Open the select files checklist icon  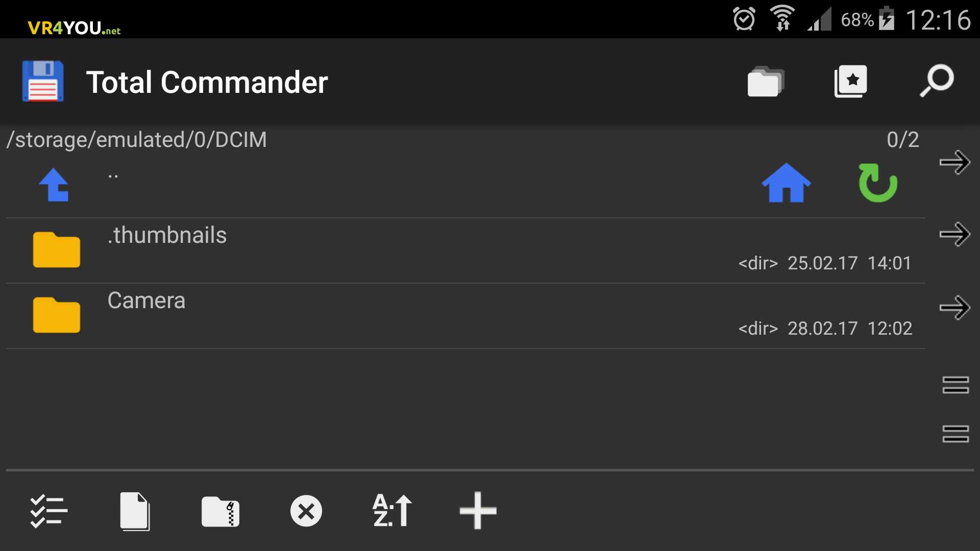pyautogui.click(x=48, y=511)
